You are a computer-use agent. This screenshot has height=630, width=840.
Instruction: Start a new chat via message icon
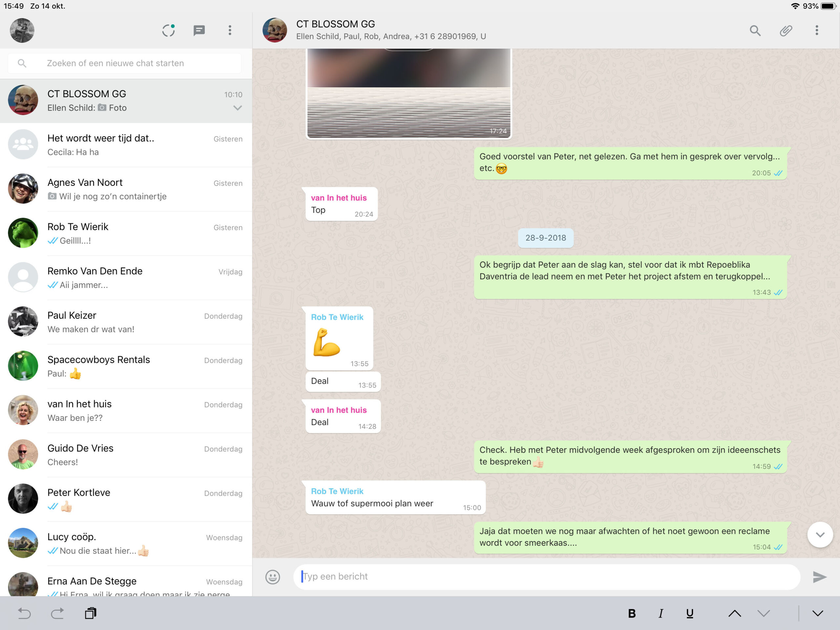click(199, 31)
